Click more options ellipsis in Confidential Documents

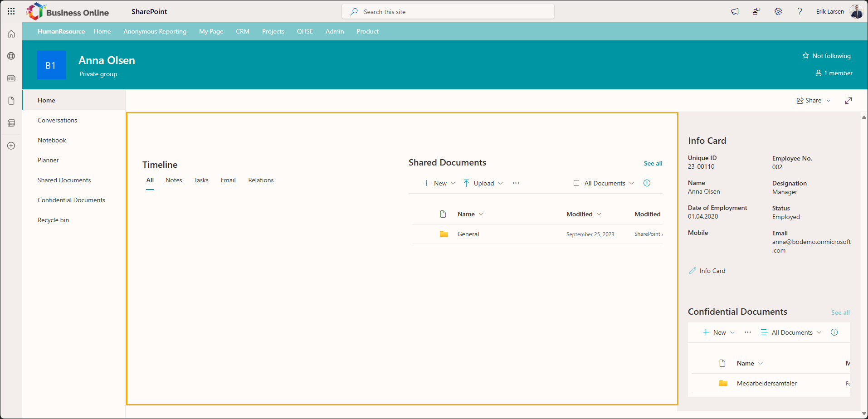coord(748,332)
